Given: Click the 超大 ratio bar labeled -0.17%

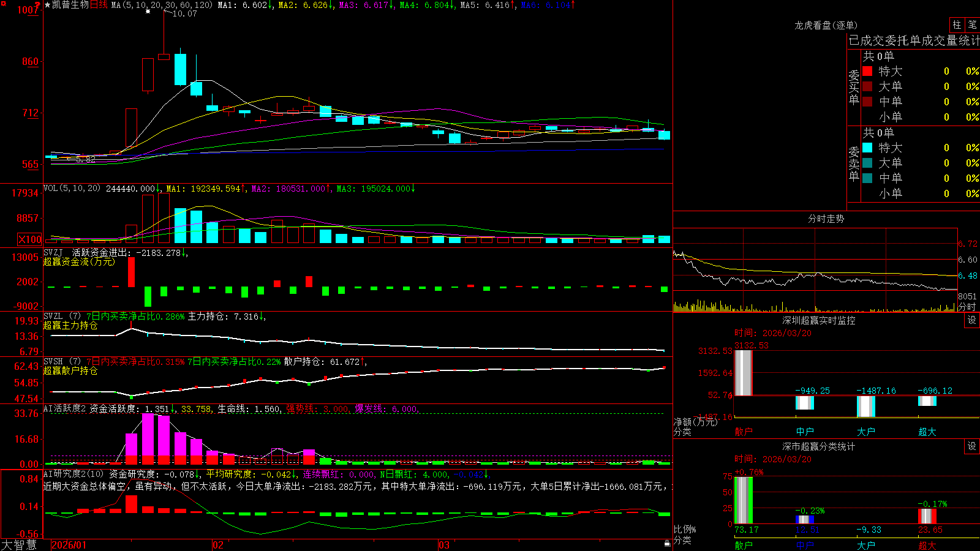Looking at the screenshot, I should point(927,516).
